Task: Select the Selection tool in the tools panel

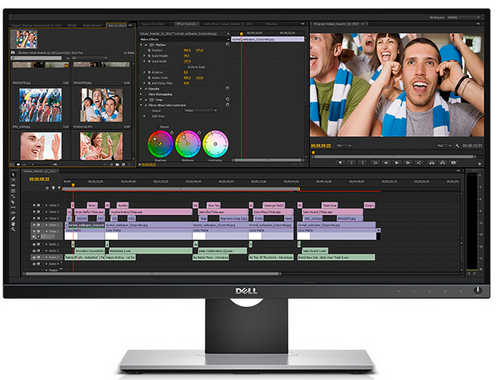Action: (x=13, y=174)
